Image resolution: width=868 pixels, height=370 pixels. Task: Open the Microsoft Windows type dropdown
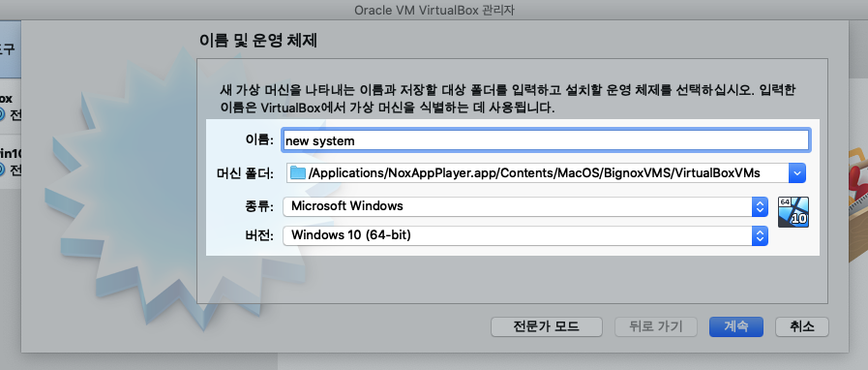tap(525, 206)
